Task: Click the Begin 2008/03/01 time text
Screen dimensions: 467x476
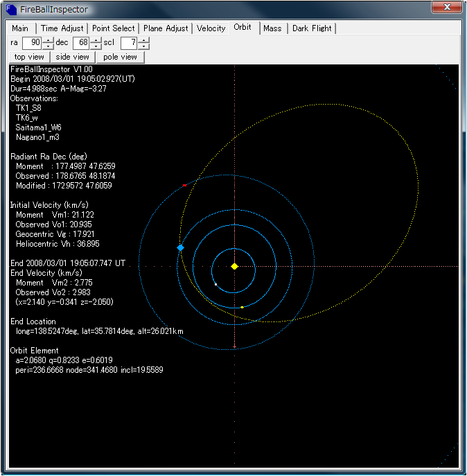Action: [73, 79]
